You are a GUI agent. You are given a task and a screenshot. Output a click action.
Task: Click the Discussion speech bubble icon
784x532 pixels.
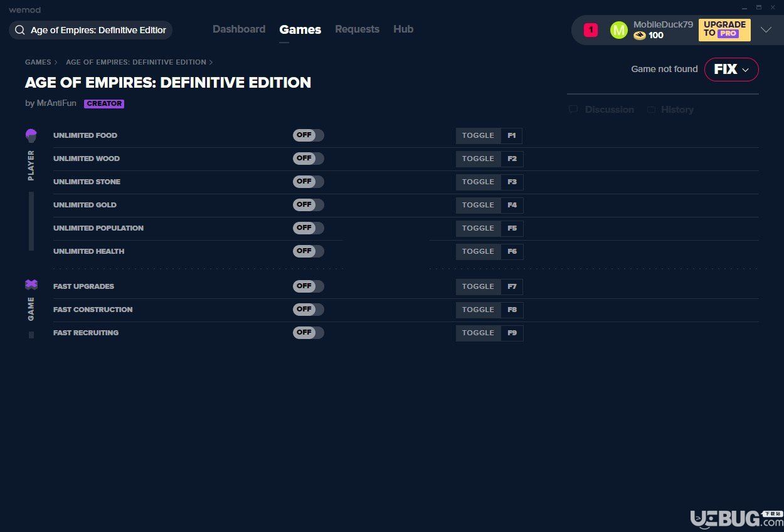573,110
